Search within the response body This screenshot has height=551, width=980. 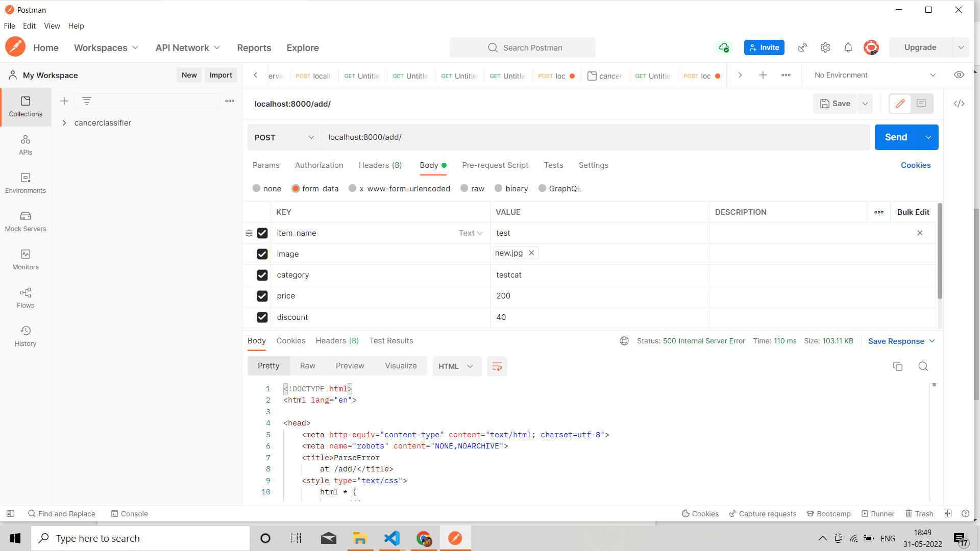pyautogui.click(x=923, y=366)
